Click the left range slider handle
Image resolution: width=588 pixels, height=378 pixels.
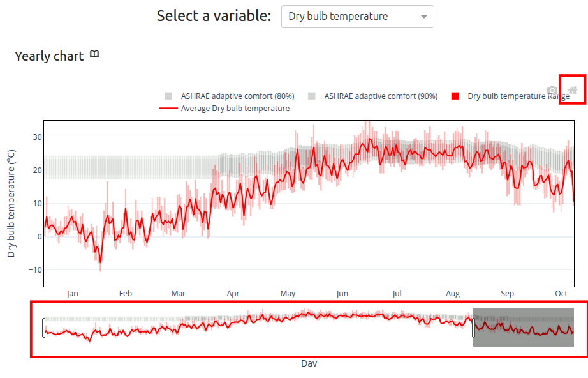tap(43, 328)
